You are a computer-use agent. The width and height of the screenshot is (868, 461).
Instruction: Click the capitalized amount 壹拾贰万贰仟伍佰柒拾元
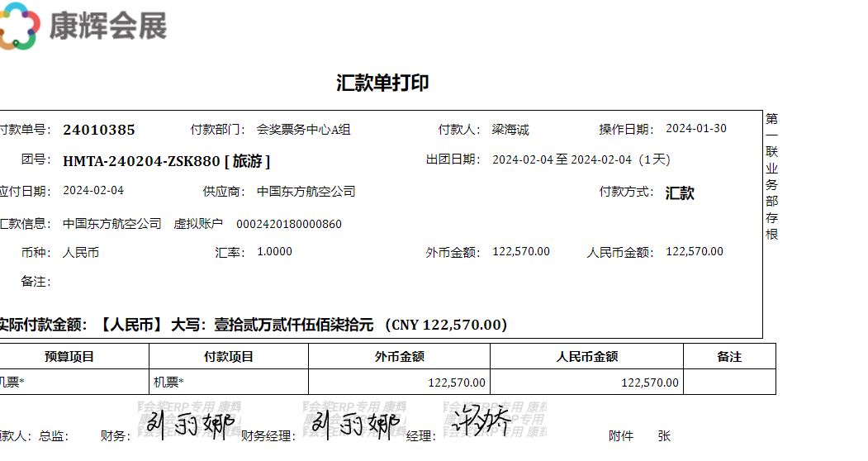[294, 325]
